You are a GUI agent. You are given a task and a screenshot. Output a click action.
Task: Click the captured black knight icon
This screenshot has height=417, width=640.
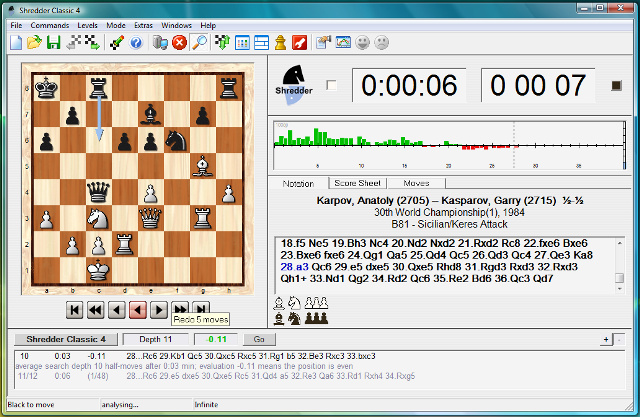[294, 318]
